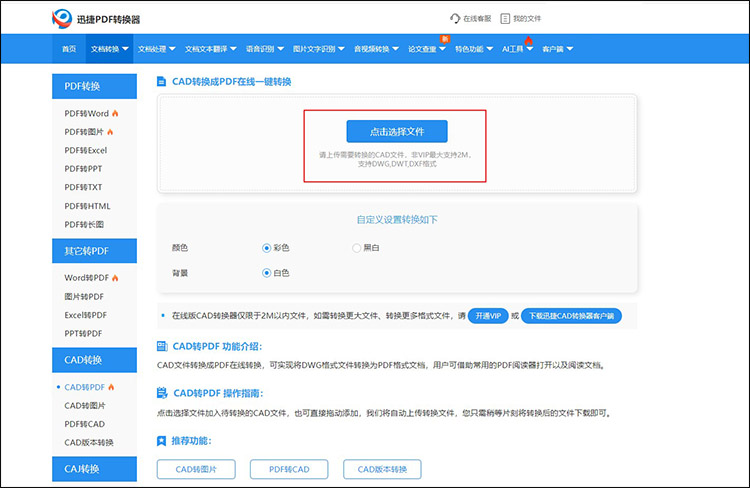The width and height of the screenshot is (750, 488).
Task: Open PDF转图片 in sidebar
Action: click(84, 132)
